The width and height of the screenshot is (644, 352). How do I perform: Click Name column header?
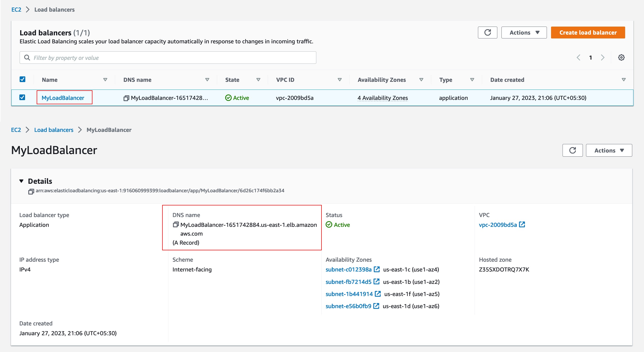tap(50, 80)
